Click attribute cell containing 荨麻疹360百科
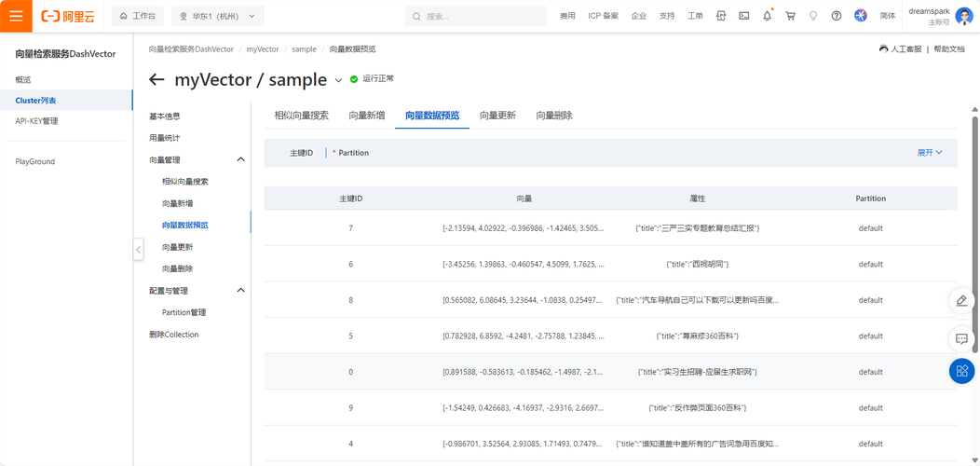Image resolution: width=980 pixels, height=466 pixels. point(698,336)
